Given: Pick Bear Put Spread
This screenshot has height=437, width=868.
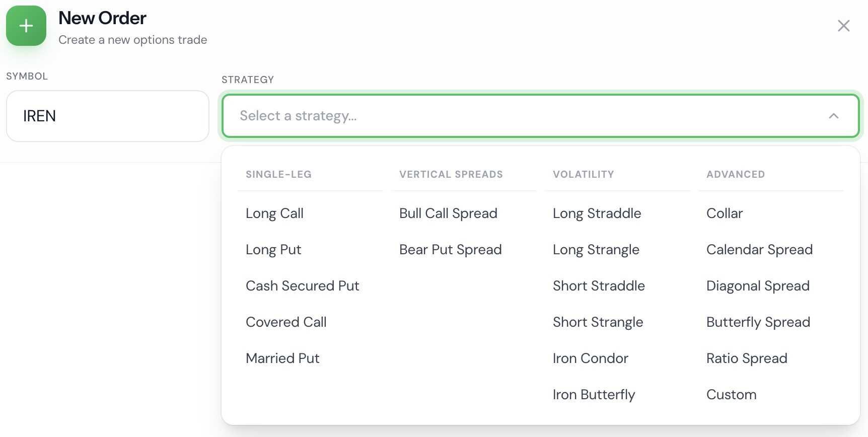Looking at the screenshot, I should point(451,249).
